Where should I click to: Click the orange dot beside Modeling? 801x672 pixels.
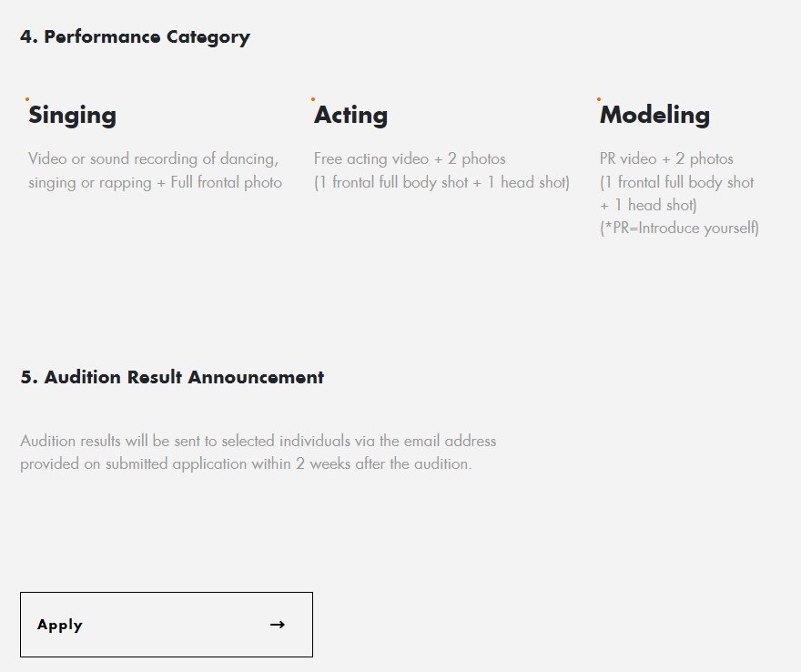(x=599, y=99)
